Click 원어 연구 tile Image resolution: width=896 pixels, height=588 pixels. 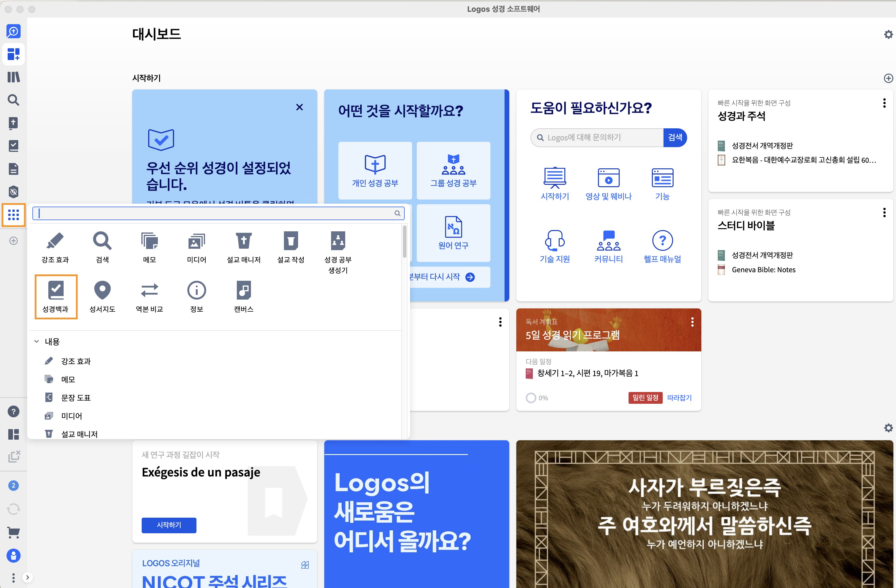pos(453,233)
